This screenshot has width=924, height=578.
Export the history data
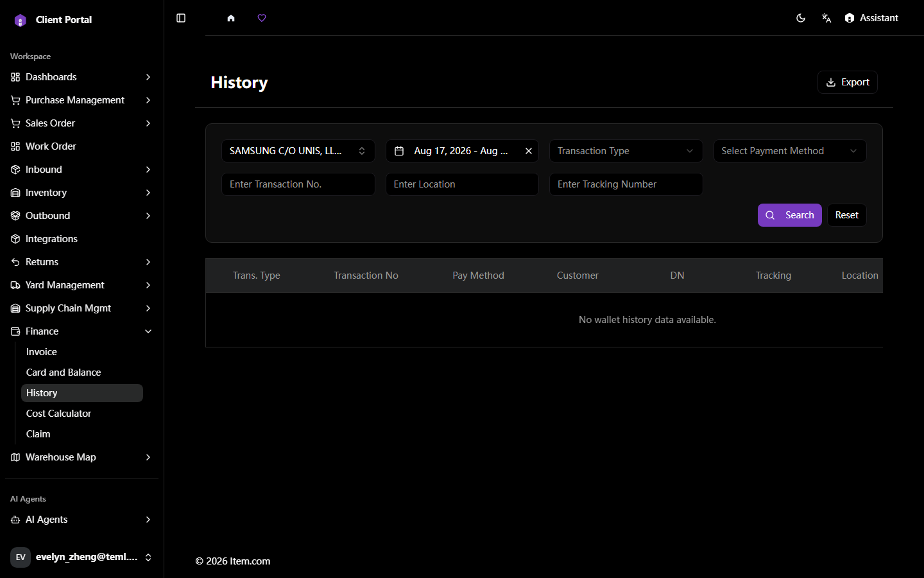[x=848, y=82]
